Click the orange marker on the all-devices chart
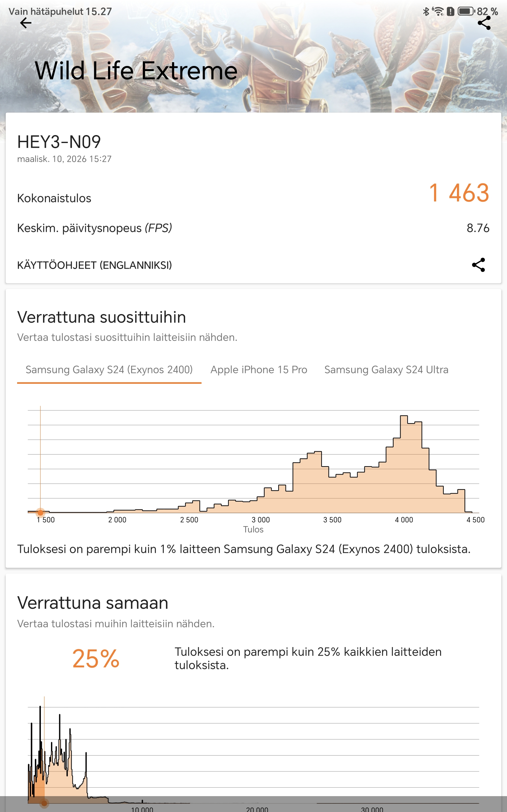 click(44, 803)
